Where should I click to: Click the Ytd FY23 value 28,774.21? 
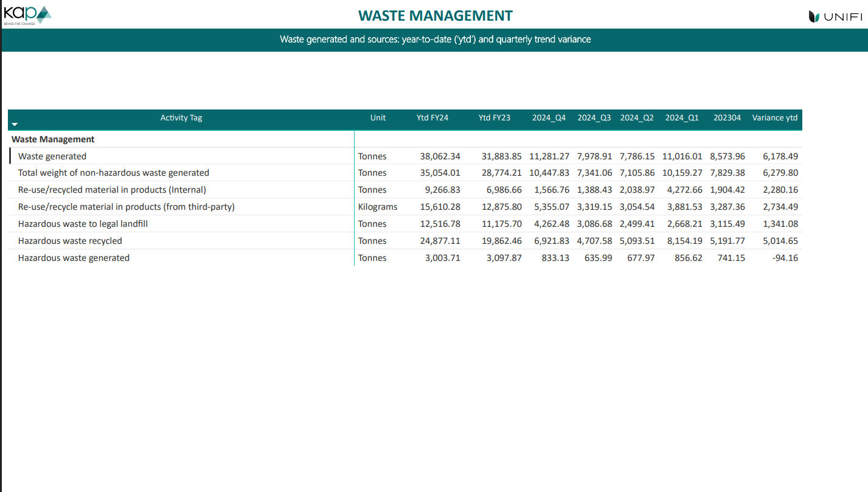(502, 173)
